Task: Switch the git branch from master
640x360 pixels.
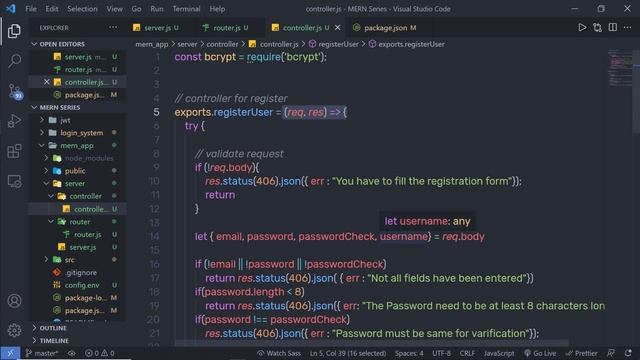Action: pyautogui.click(x=42, y=353)
